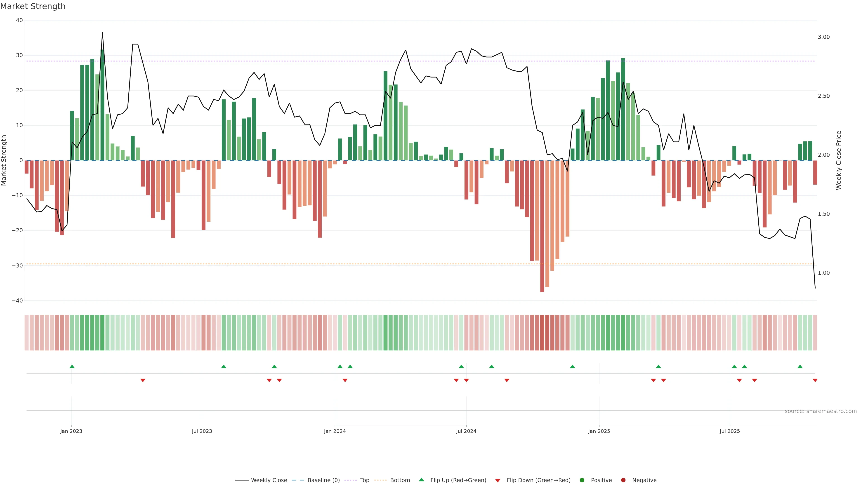The width and height of the screenshot is (868, 488).
Task: Click the Market Strength chart title
Action: click(x=33, y=6)
